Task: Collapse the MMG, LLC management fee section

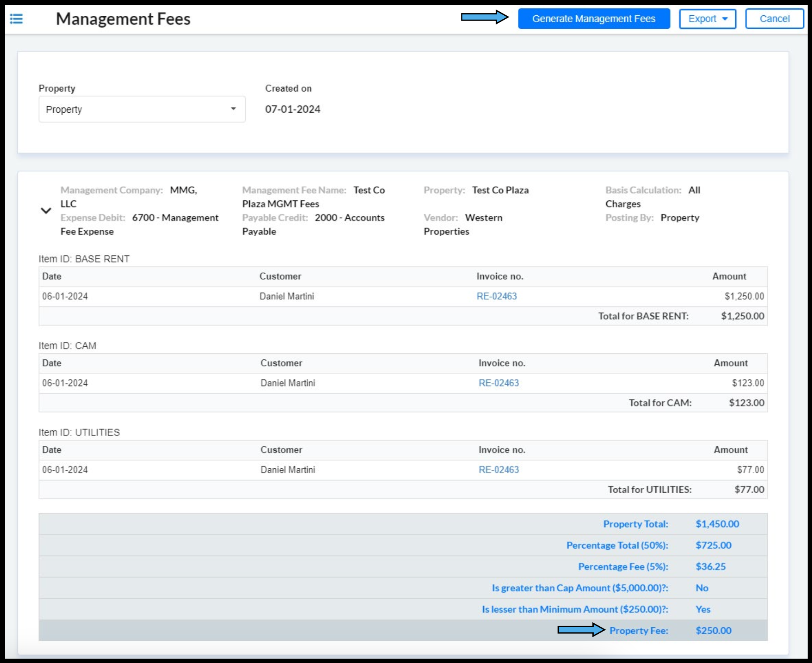Action: (46, 211)
